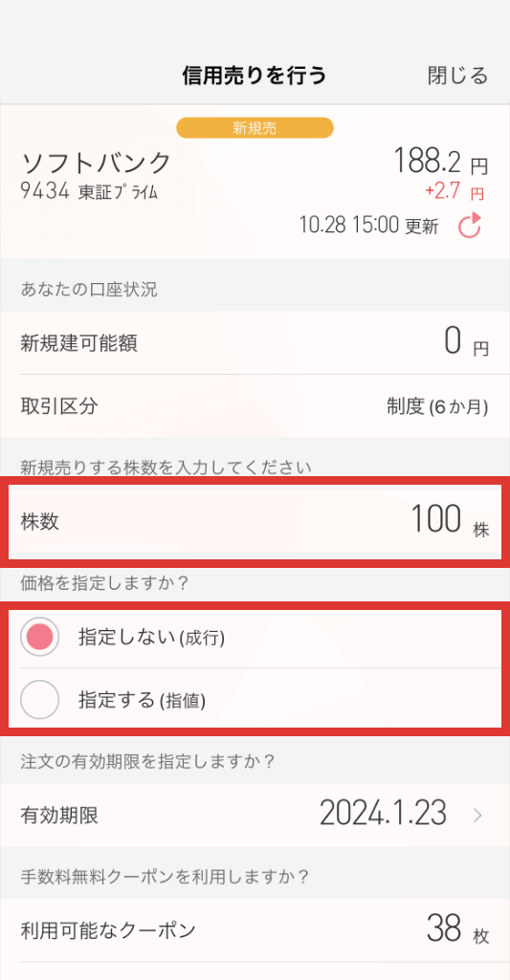This screenshot has height=980, width=510.
Task: Tap the 188.2 円 current price
Action: coord(440,163)
